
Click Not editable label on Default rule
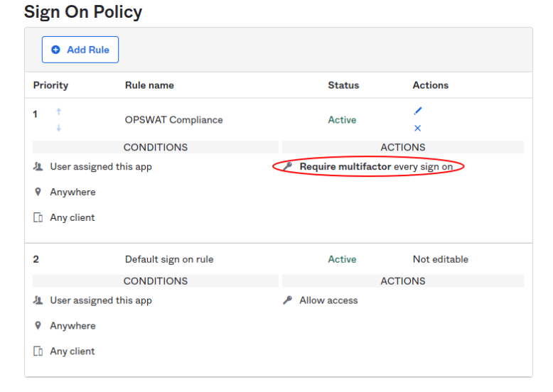tap(440, 259)
